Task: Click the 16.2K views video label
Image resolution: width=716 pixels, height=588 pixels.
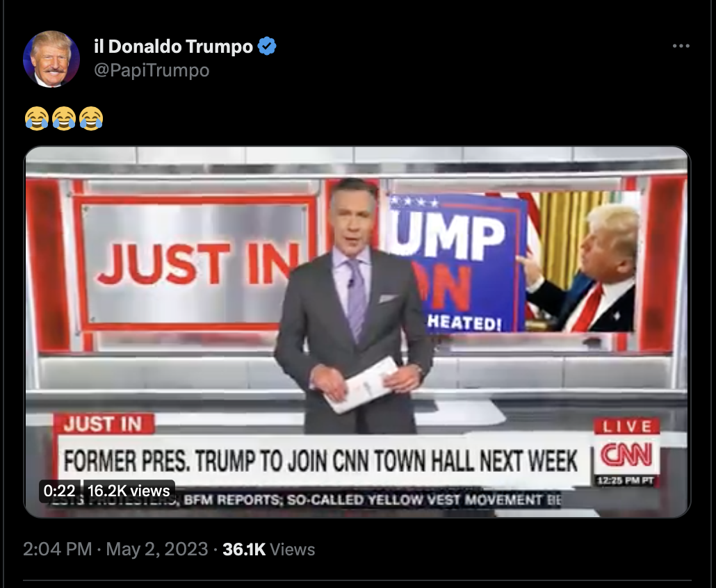Action: (x=129, y=491)
